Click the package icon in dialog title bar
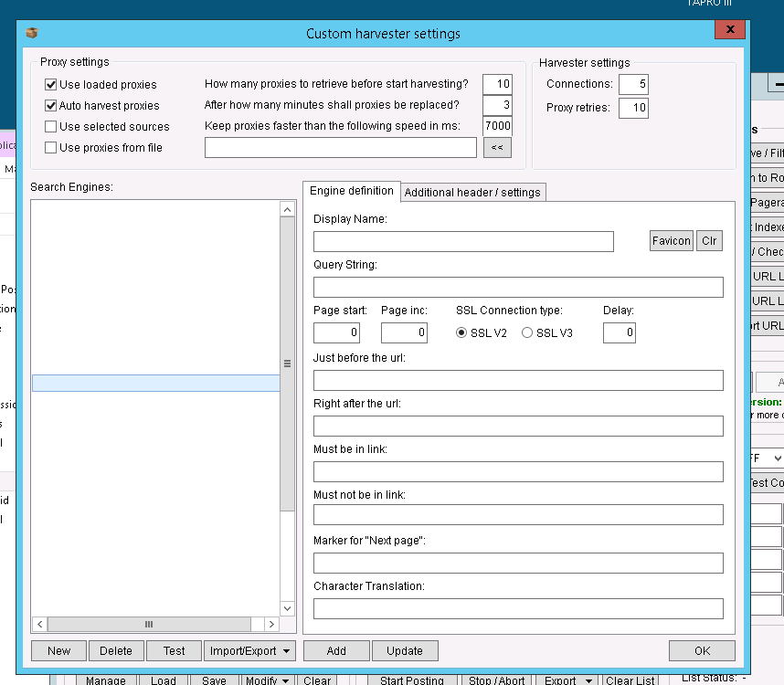This screenshot has height=685, width=784. [x=32, y=33]
